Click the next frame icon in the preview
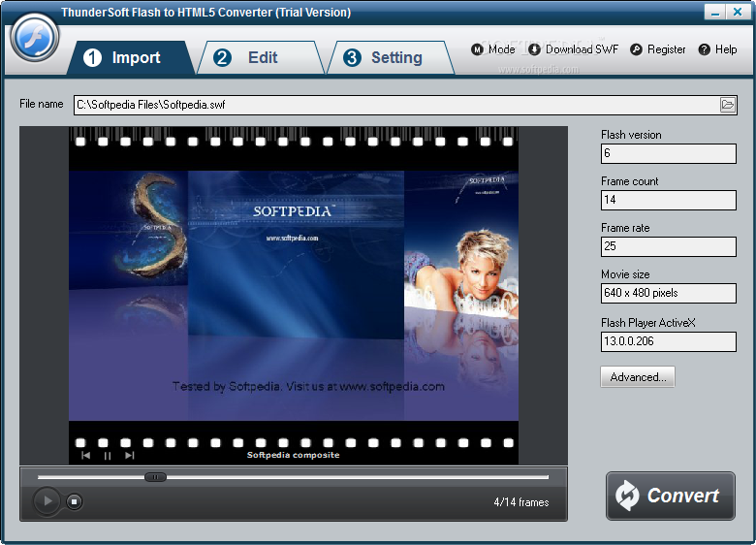Viewport: 756px width, 545px height. [129, 455]
